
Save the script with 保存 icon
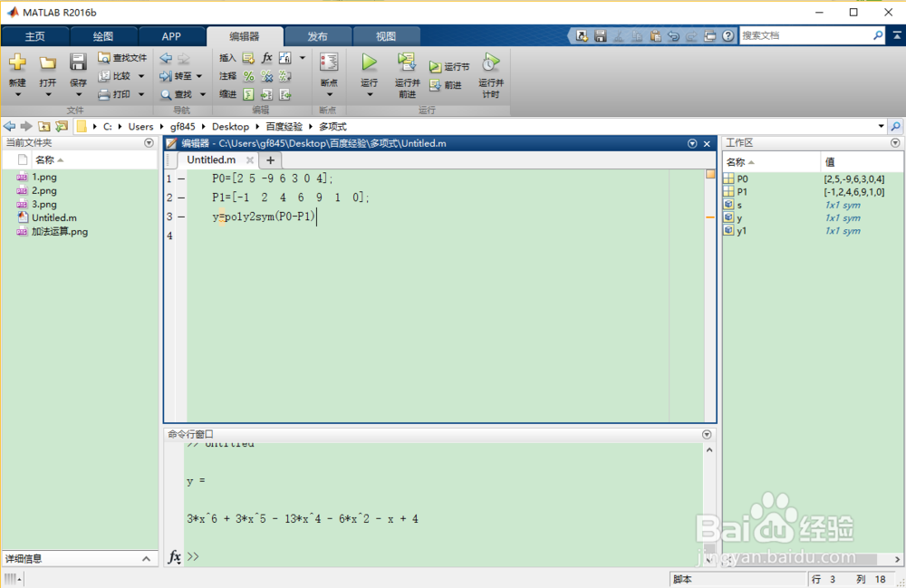click(x=78, y=62)
